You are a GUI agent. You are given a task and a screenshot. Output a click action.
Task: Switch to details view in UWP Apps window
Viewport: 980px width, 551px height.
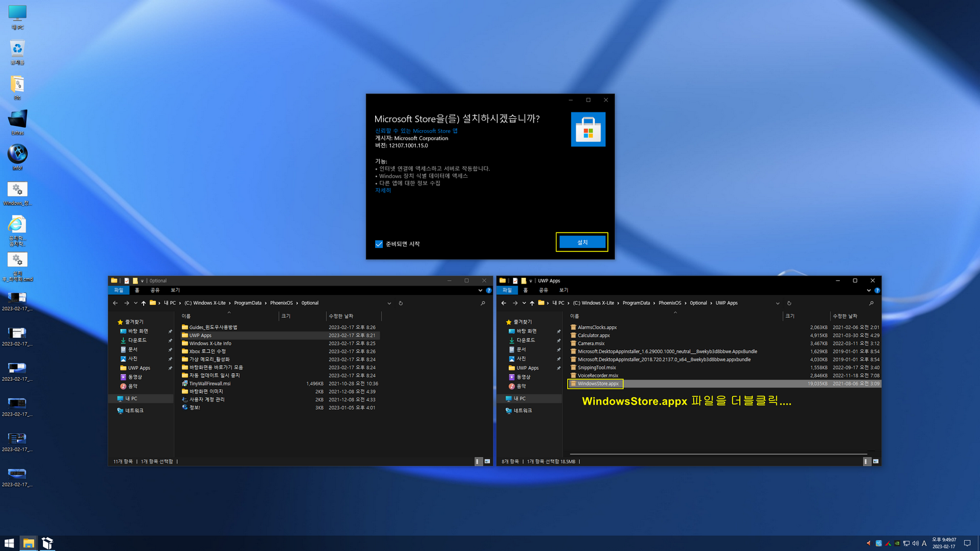867,462
